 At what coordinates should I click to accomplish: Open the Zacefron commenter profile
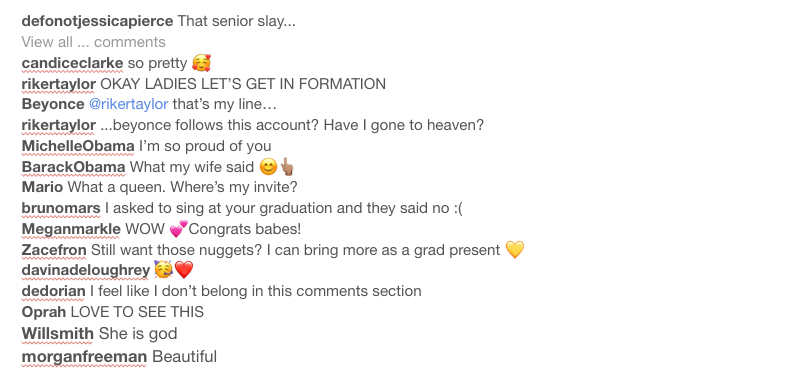click(54, 250)
